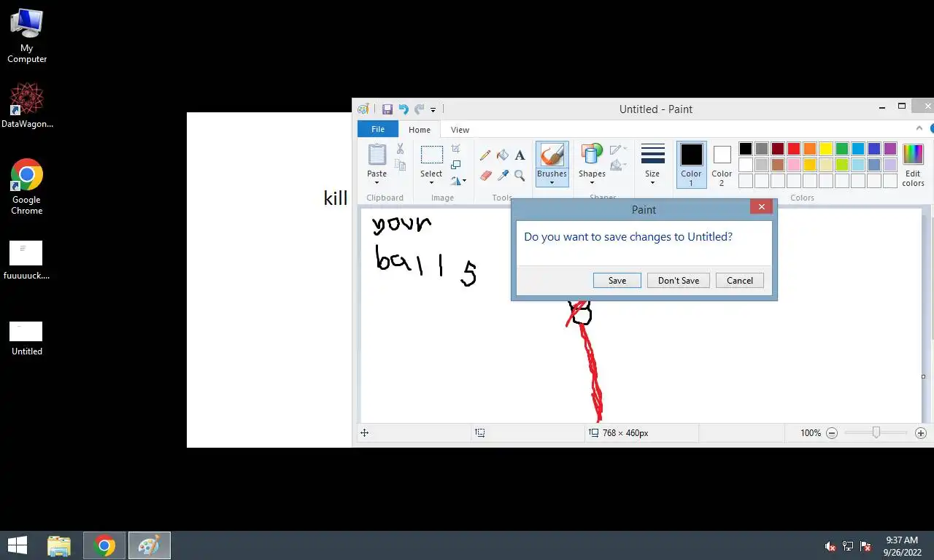
Task: Click the Redo arrow in title bar
Action: [419, 109]
